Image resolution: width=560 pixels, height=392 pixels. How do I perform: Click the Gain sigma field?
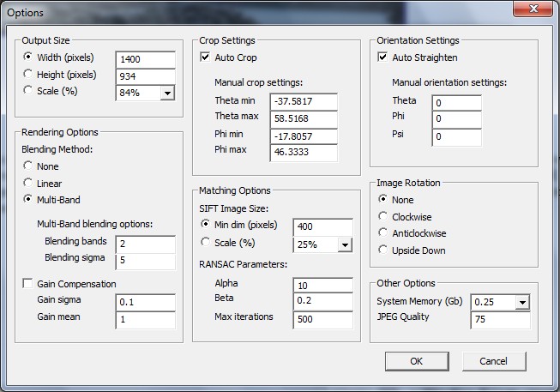146,302
